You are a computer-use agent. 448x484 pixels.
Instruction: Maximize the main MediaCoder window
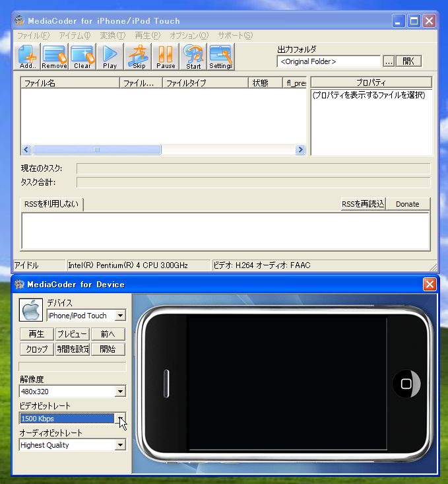pyautogui.click(x=414, y=21)
